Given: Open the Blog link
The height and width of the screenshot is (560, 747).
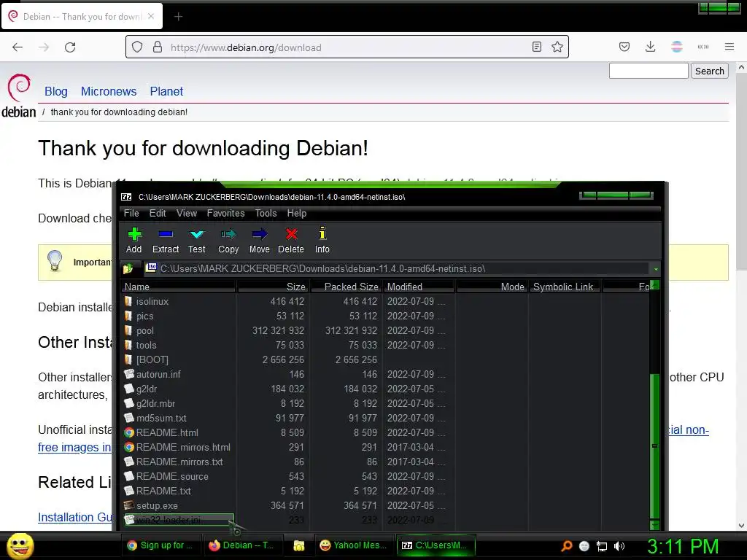Looking at the screenshot, I should 56,91.
